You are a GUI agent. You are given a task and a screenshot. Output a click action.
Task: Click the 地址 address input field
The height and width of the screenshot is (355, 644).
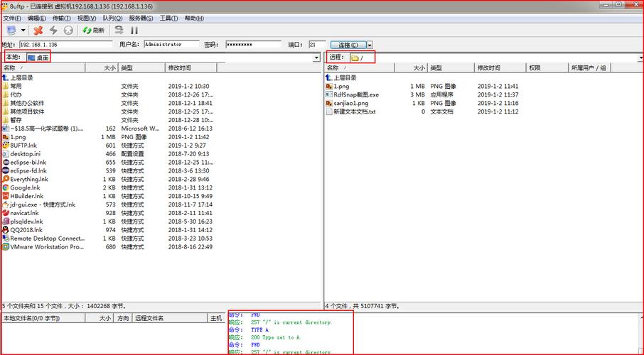(65, 44)
